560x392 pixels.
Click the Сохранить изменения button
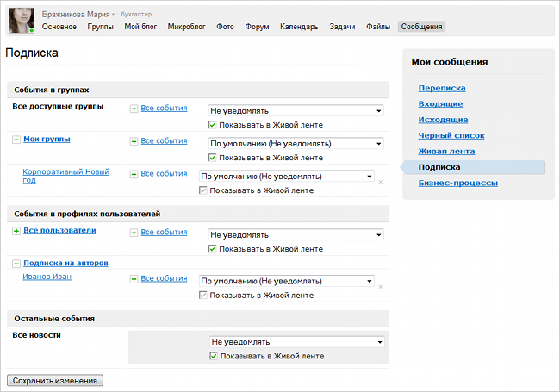55,380
